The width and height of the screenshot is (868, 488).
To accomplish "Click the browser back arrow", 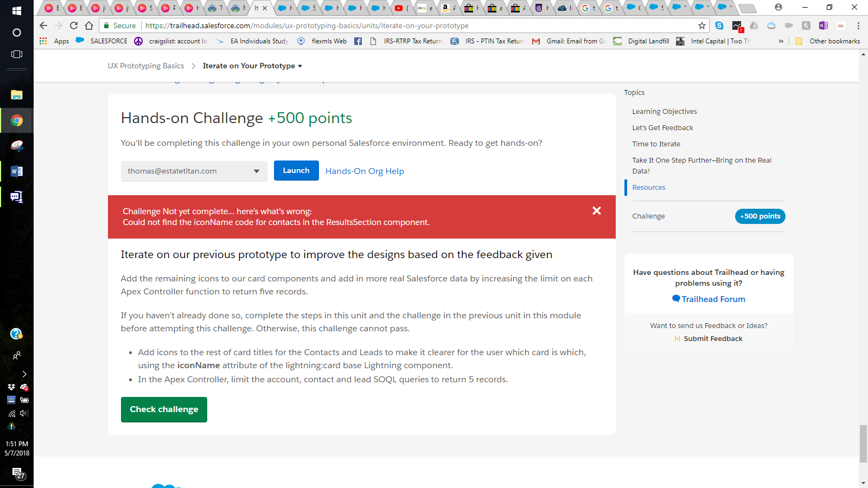I will (43, 25).
